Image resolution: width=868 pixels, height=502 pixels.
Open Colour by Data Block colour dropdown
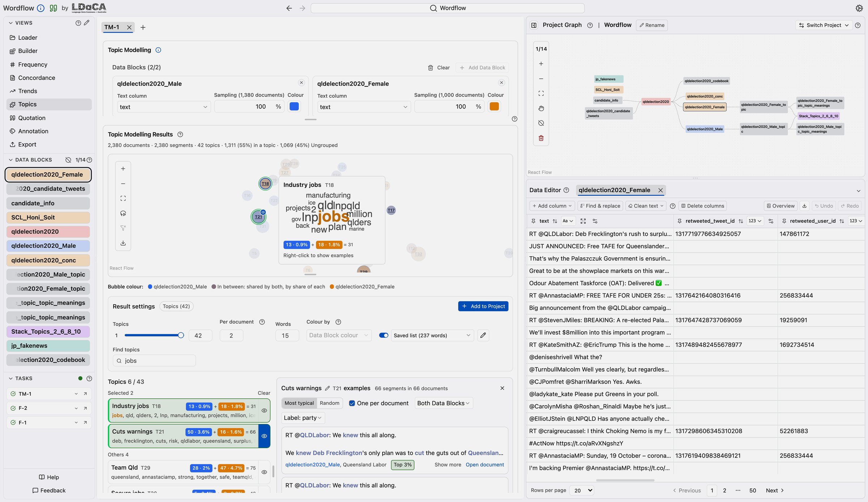click(339, 335)
